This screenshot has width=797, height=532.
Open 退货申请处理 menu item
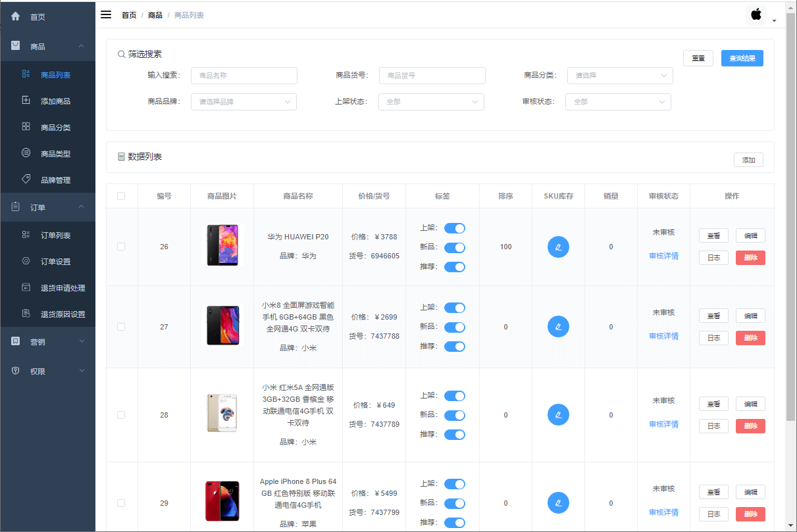pos(47,288)
